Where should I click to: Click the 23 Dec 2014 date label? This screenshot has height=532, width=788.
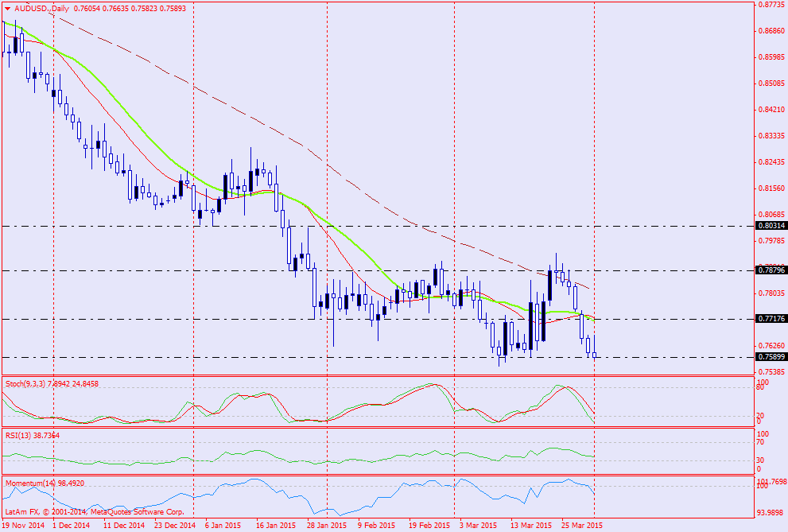point(174,526)
